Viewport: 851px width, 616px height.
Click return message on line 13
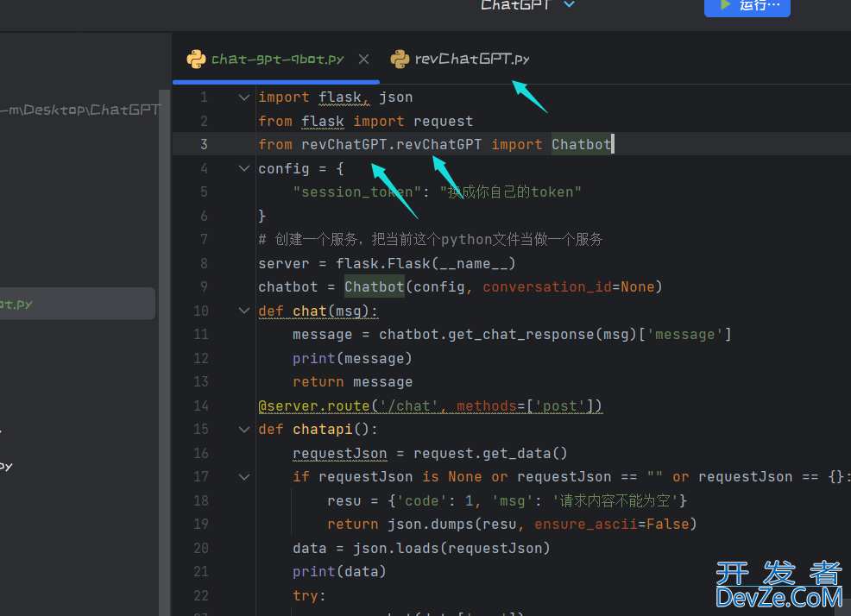(352, 382)
